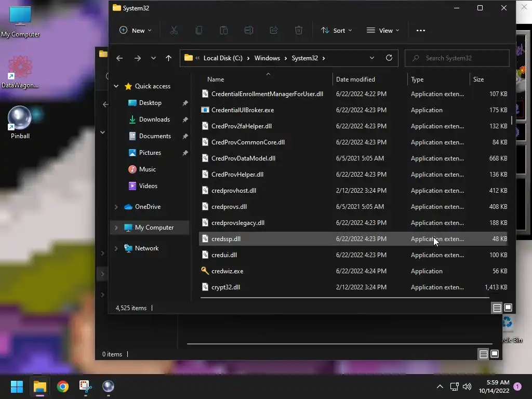The width and height of the screenshot is (532, 399).
Task: Switch to thumbnails view in back Explorer window
Action: click(x=495, y=354)
